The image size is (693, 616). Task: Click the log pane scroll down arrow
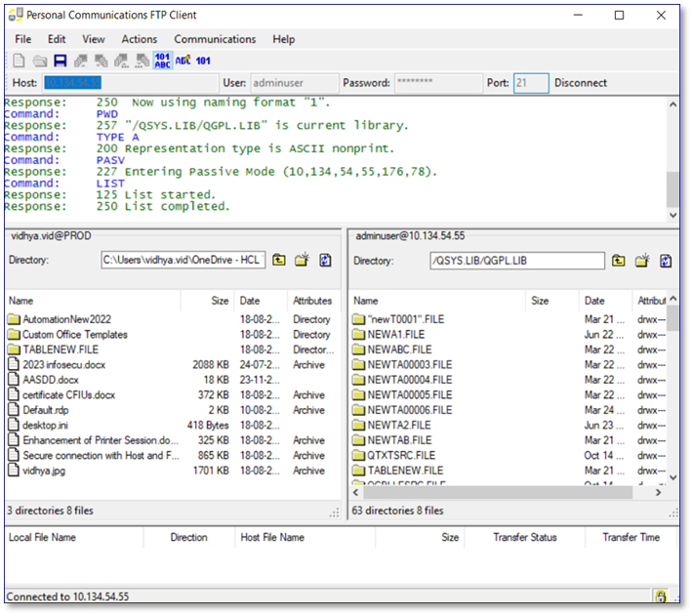tap(673, 215)
